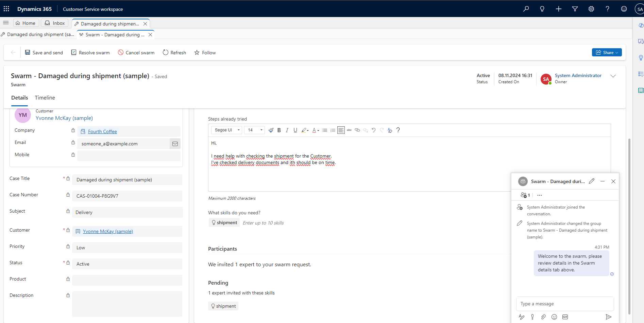Click Resolve swarm in the command bar
The image size is (644, 323).
tap(90, 52)
